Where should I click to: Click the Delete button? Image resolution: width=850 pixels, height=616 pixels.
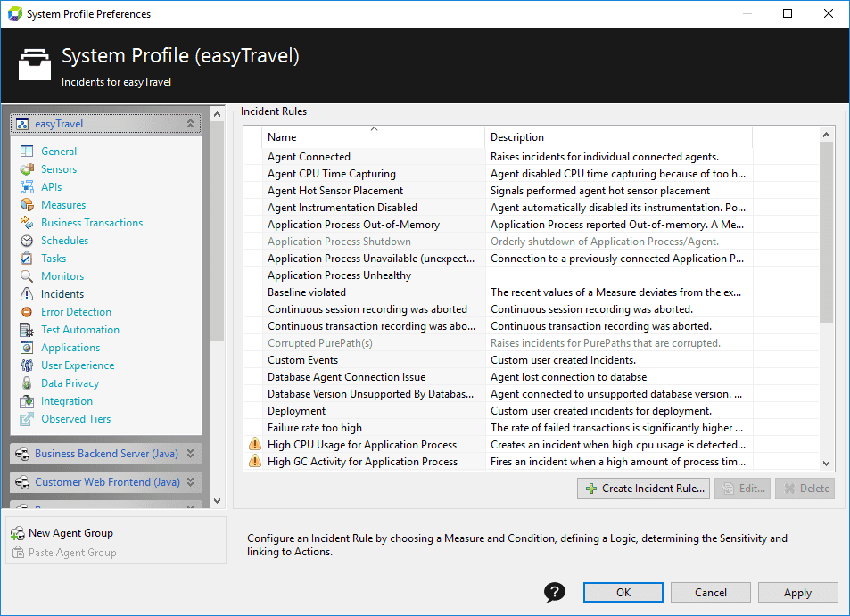(x=805, y=489)
